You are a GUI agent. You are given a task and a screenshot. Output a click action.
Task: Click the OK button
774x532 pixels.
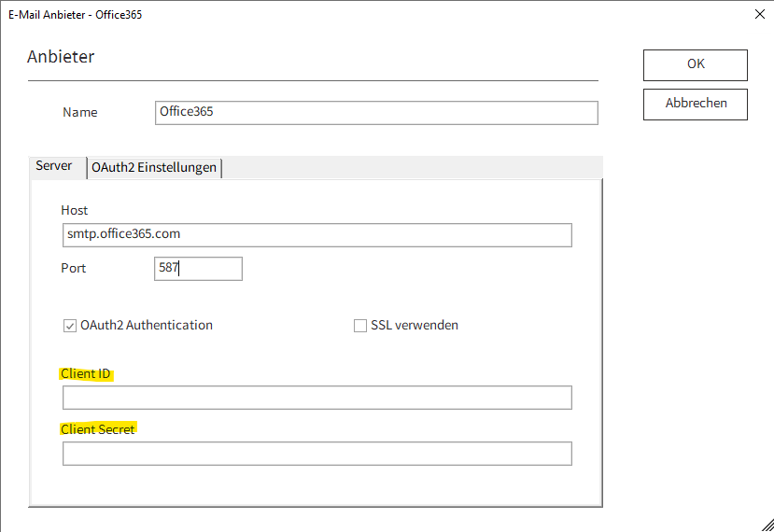[x=695, y=65]
